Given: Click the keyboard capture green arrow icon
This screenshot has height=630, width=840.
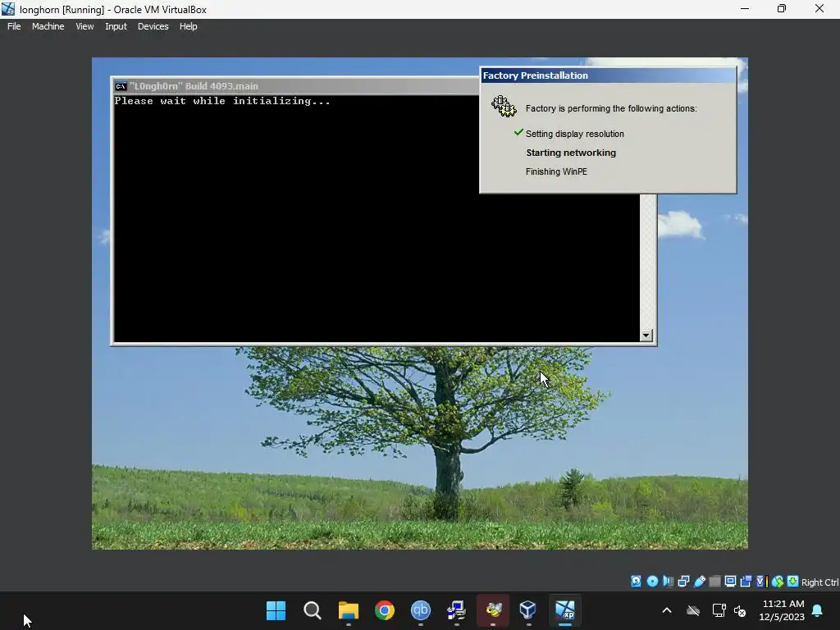Looking at the screenshot, I should [x=793, y=582].
